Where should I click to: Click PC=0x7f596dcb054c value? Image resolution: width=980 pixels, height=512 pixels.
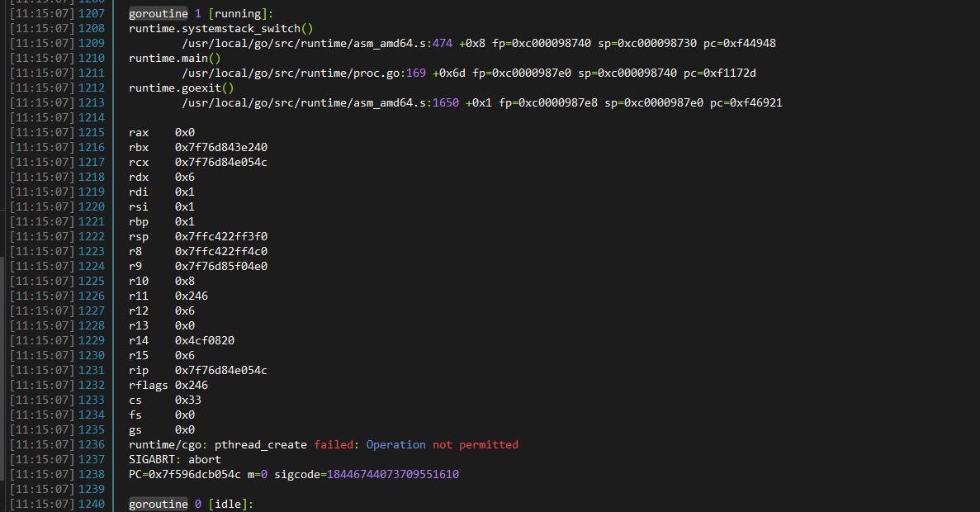[x=184, y=475]
